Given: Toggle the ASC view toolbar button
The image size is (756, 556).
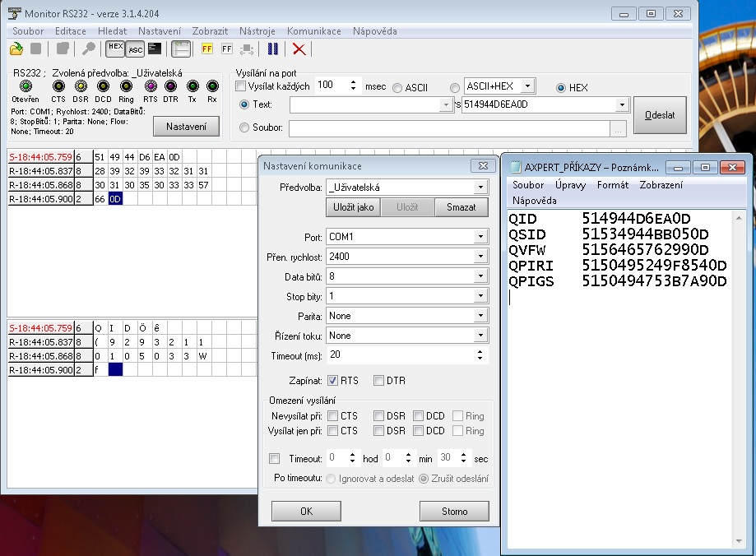Looking at the screenshot, I should (x=134, y=49).
